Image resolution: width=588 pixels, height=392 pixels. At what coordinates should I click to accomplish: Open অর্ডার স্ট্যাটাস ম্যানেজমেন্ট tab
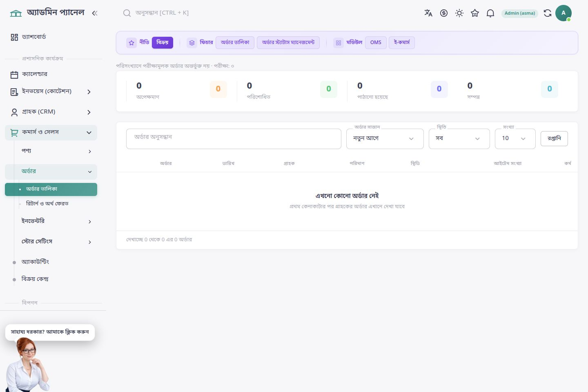click(x=288, y=42)
